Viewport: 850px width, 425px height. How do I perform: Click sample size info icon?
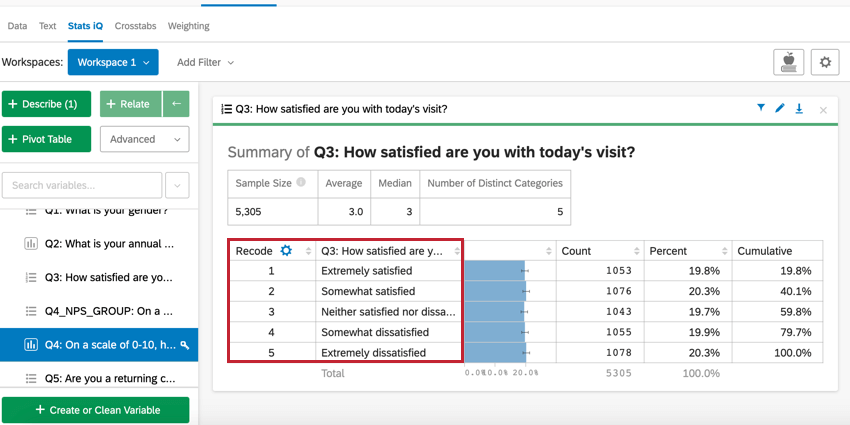(x=301, y=183)
